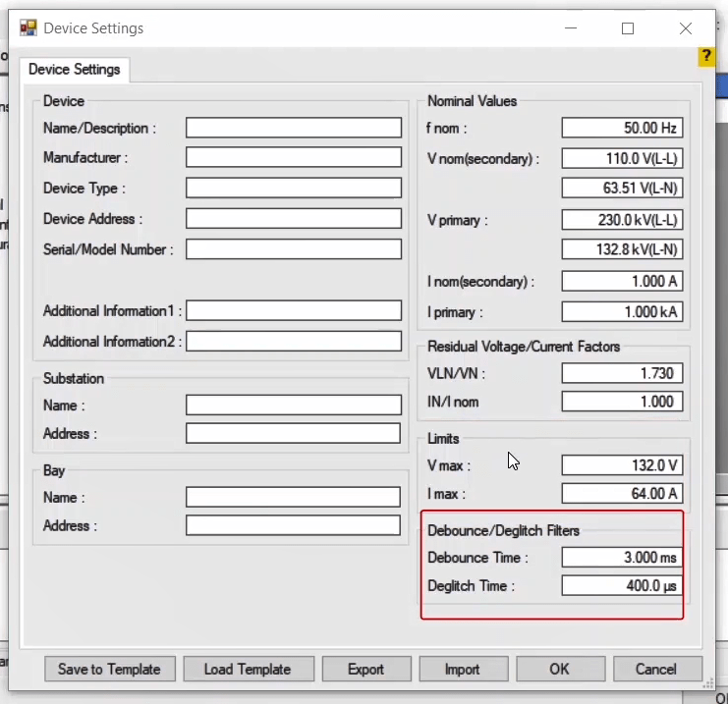Focus the Bay Name field
Screen dimensions: 728x704
click(x=293, y=497)
